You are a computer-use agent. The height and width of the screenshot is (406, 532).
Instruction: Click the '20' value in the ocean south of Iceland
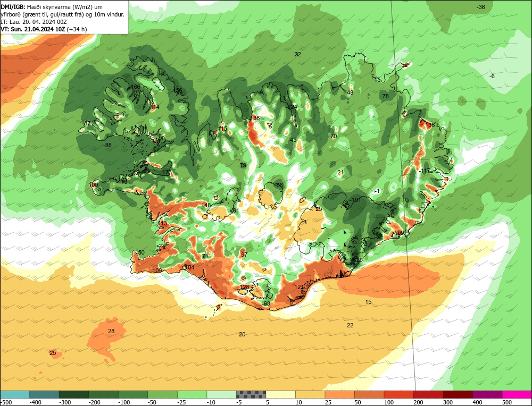click(x=242, y=334)
